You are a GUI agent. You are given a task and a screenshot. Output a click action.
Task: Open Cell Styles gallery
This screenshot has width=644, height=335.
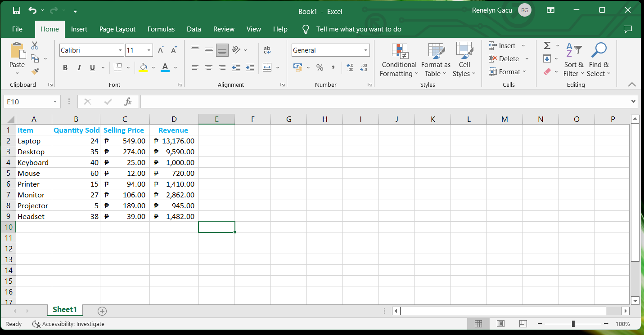point(464,60)
